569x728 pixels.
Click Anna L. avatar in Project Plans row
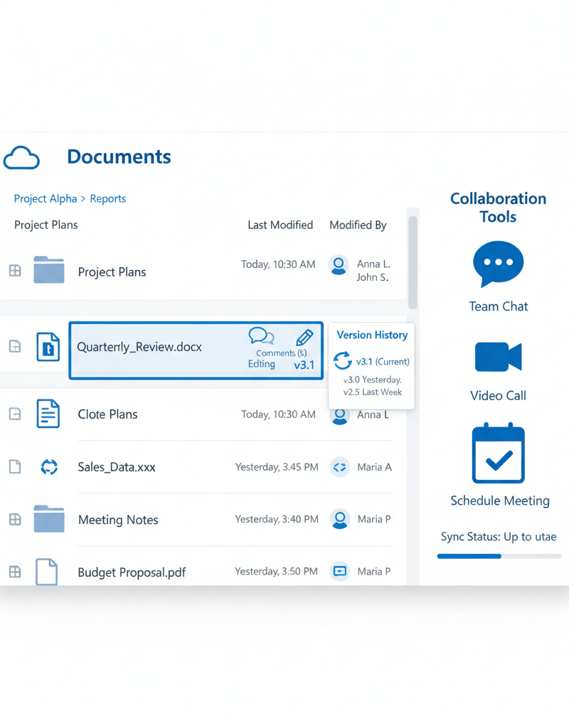tap(339, 265)
